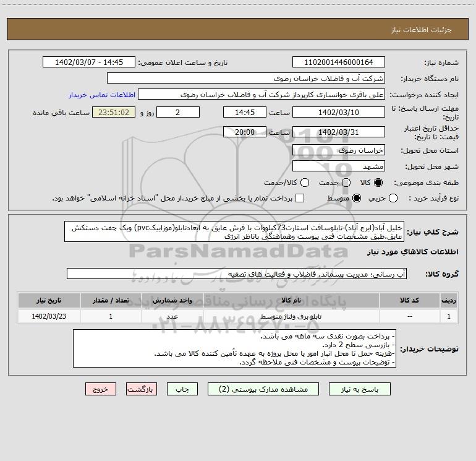Image resolution: width=476 pixels, height=461 pixels.
Task: Click the گروه کالا field
Action: (x=237, y=274)
